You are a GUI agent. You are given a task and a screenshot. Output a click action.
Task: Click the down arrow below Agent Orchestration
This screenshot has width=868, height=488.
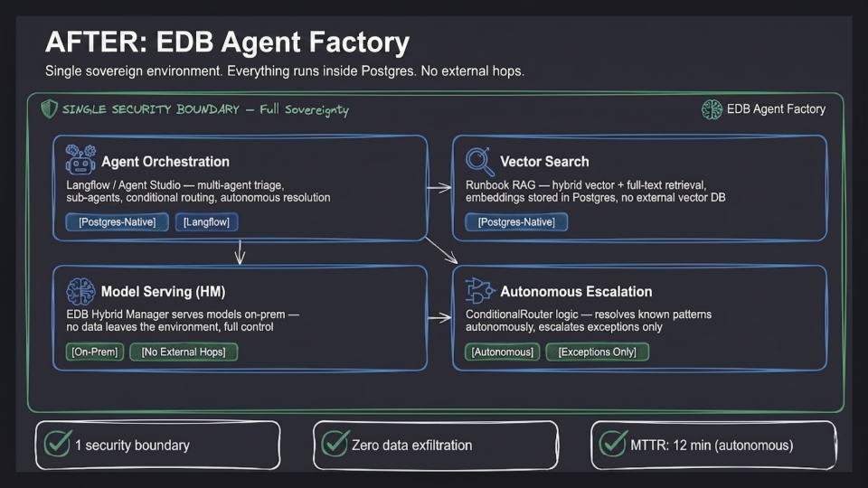pos(240,252)
